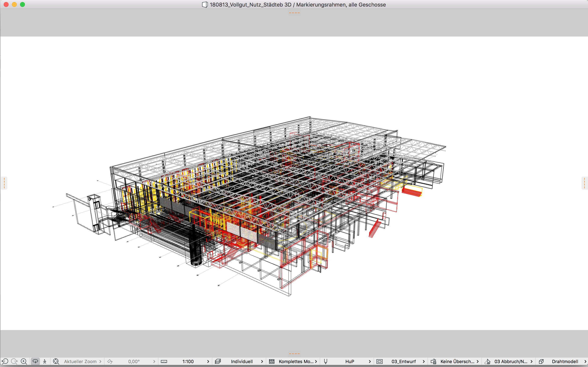Click the orientation angle icon
Screen dimensions: 588x367
[110, 361]
